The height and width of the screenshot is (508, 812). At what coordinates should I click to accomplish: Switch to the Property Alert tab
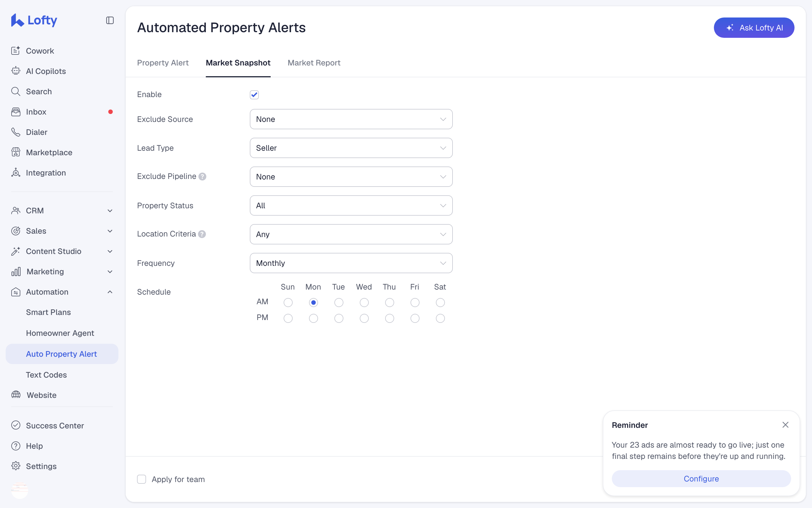coord(163,63)
